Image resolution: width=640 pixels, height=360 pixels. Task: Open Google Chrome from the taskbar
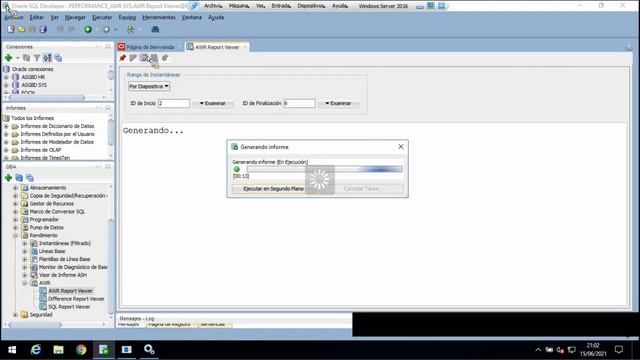coord(81,350)
